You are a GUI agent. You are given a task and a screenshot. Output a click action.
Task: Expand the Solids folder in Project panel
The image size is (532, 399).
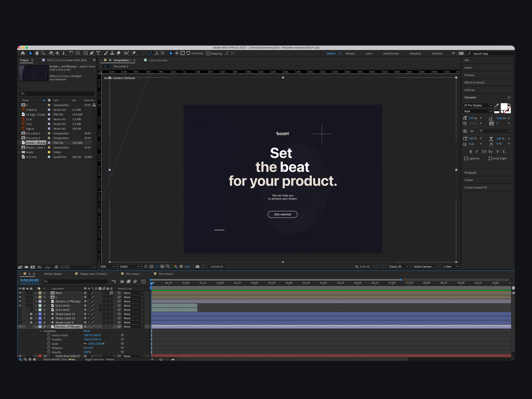pos(19,152)
